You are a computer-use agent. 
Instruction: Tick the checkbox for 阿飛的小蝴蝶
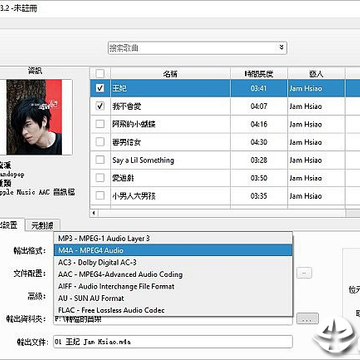click(100, 124)
